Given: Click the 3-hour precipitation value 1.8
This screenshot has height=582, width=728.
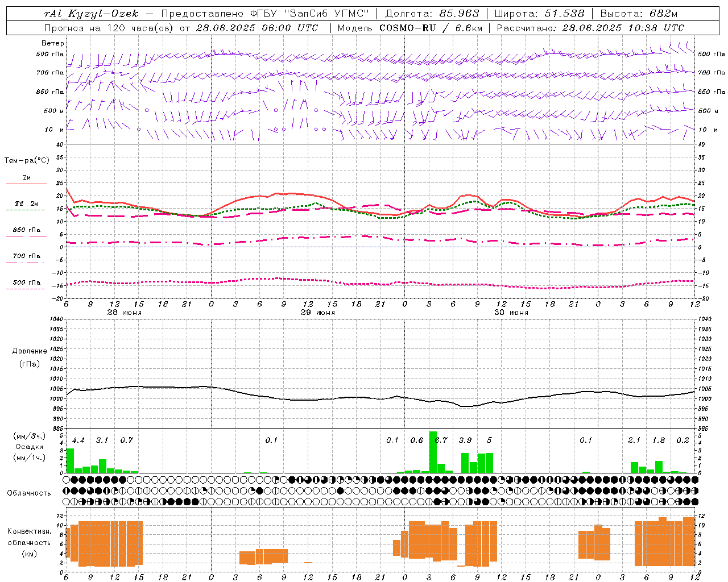Looking at the screenshot, I should [x=659, y=440].
